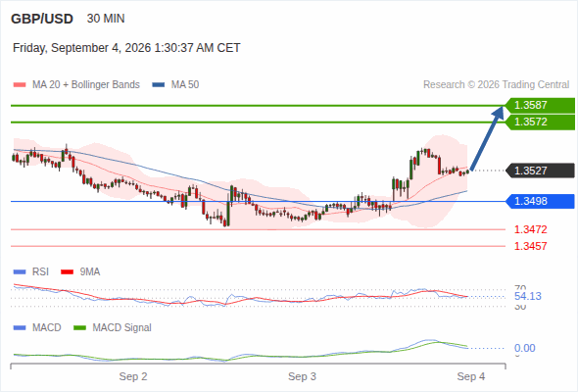Image resolution: width=578 pixels, height=392 pixels.
Task: Click the MACD blue legend swatch
Action: [x=20, y=328]
